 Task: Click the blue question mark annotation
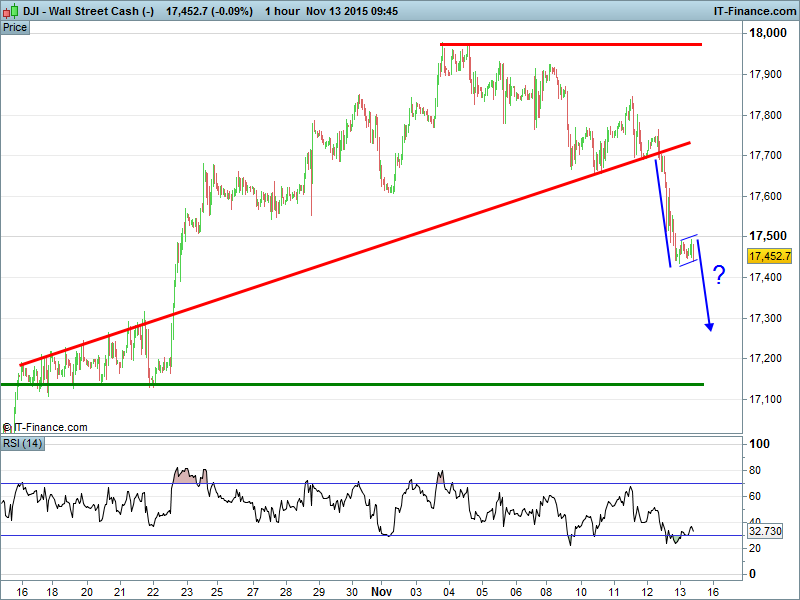[719, 275]
